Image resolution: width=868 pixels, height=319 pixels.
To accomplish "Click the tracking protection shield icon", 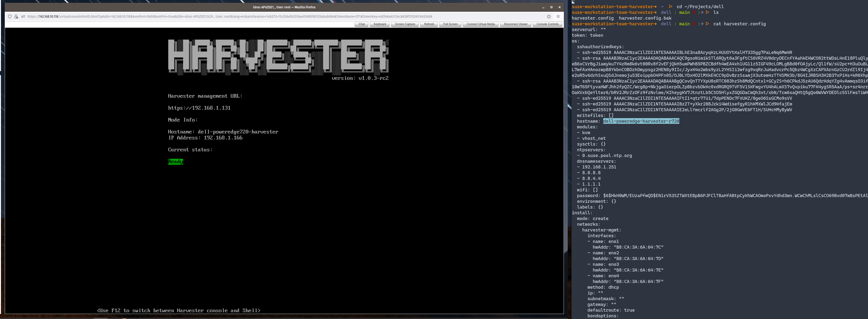I will 10,16.
